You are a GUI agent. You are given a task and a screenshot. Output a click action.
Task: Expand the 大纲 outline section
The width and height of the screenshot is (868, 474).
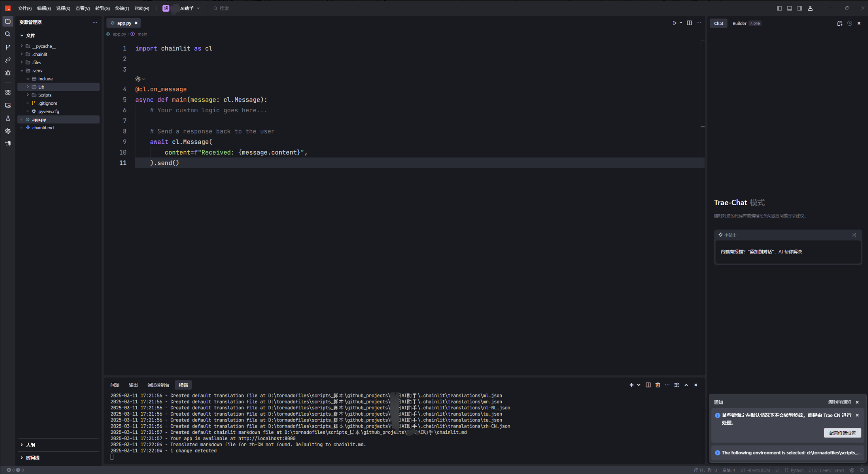pyautogui.click(x=30, y=445)
